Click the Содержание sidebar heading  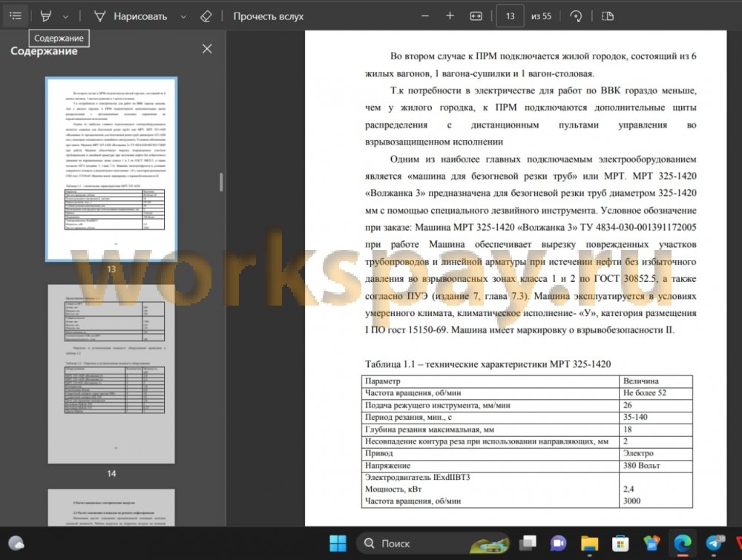pos(44,51)
